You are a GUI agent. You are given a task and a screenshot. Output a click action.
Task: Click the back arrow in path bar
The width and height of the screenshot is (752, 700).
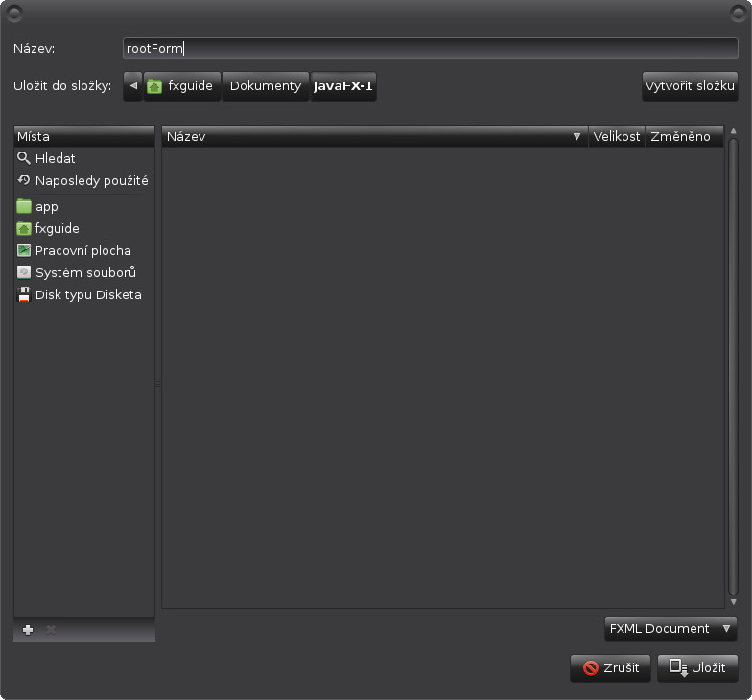pyautogui.click(x=132, y=86)
